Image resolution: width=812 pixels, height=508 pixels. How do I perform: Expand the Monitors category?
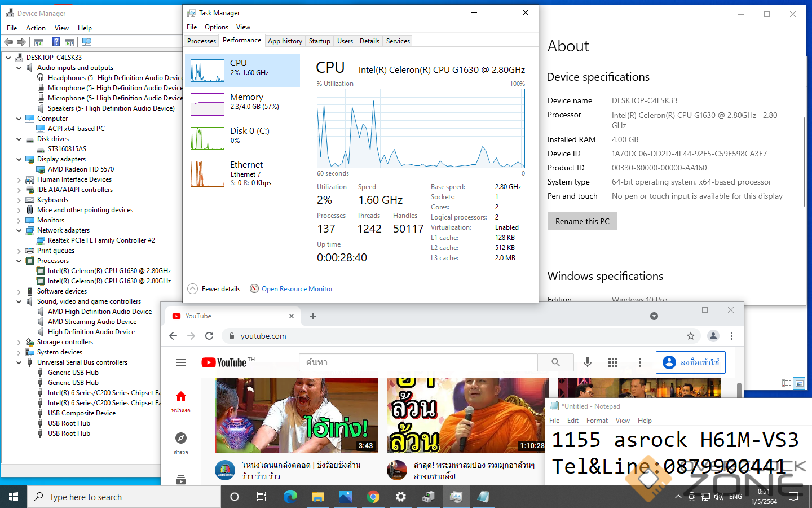point(19,221)
